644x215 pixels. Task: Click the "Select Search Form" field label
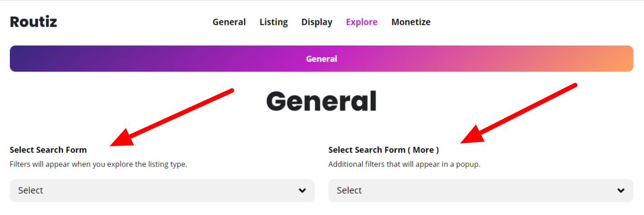click(x=48, y=150)
